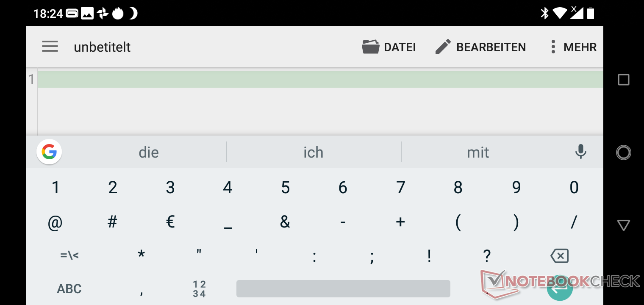Tap the Google G search icon

(x=49, y=152)
